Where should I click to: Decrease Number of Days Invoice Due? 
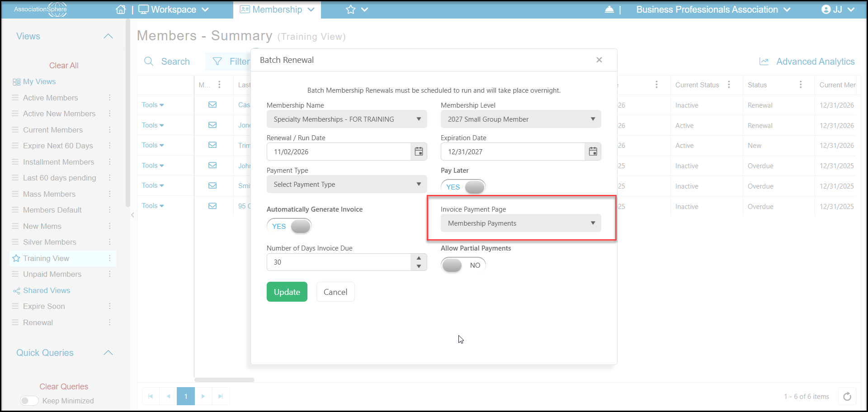click(x=419, y=266)
